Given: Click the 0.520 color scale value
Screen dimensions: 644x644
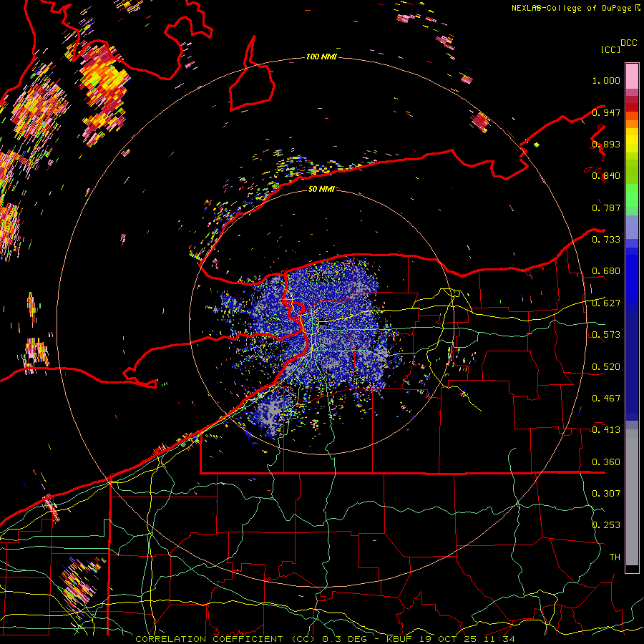Looking at the screenshot, I should pyautogui.click(x=606, y=367).
